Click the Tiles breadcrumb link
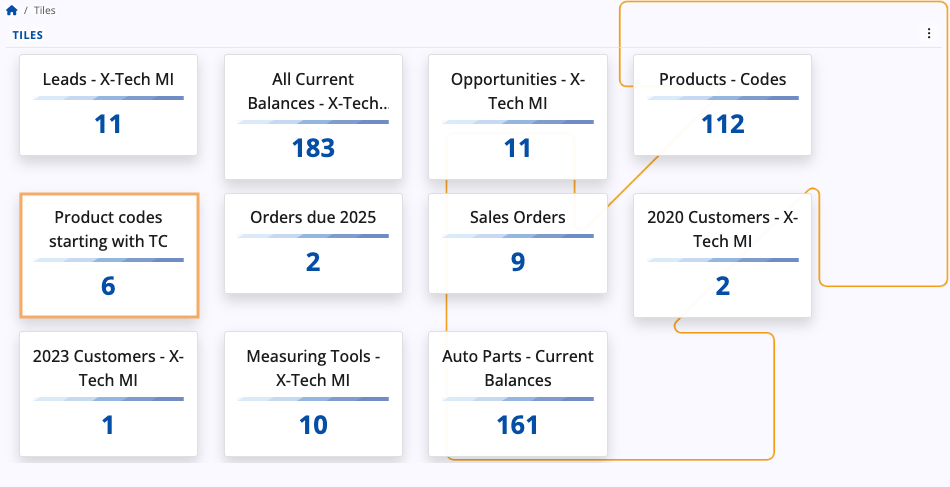This screenshot has height=487, width=950. coord(44,11)
